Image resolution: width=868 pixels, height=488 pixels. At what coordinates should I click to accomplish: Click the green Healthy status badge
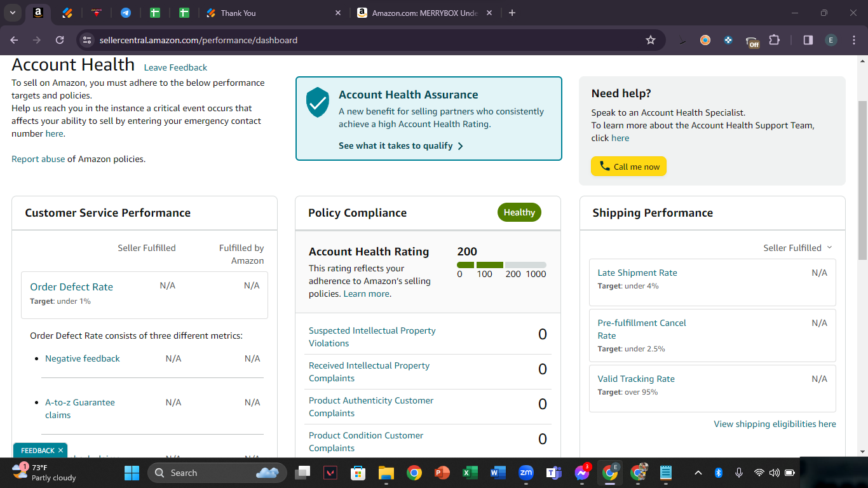tap(519, 212)
